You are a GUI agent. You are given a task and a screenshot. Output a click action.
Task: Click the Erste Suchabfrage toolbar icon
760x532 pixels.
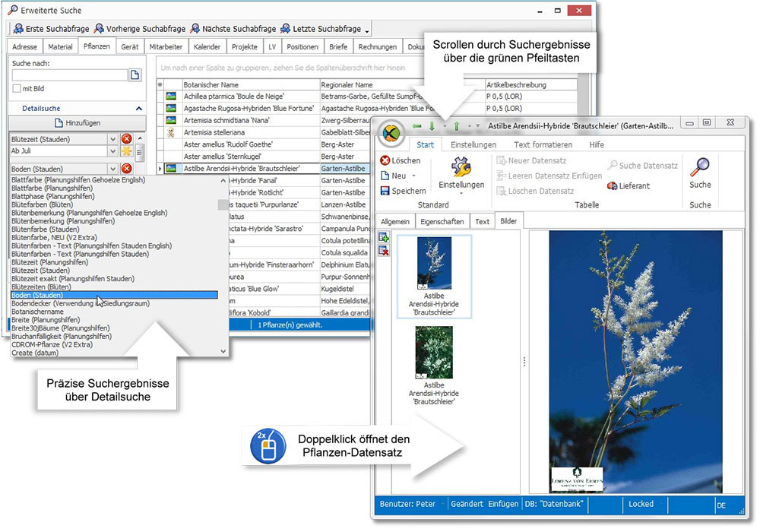[x=19, y=29]
